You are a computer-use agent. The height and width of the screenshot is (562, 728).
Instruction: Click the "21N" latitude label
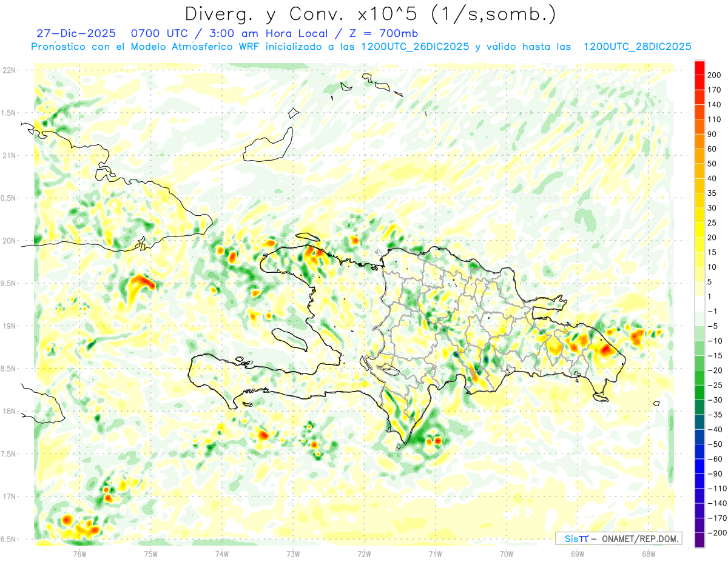9,155
